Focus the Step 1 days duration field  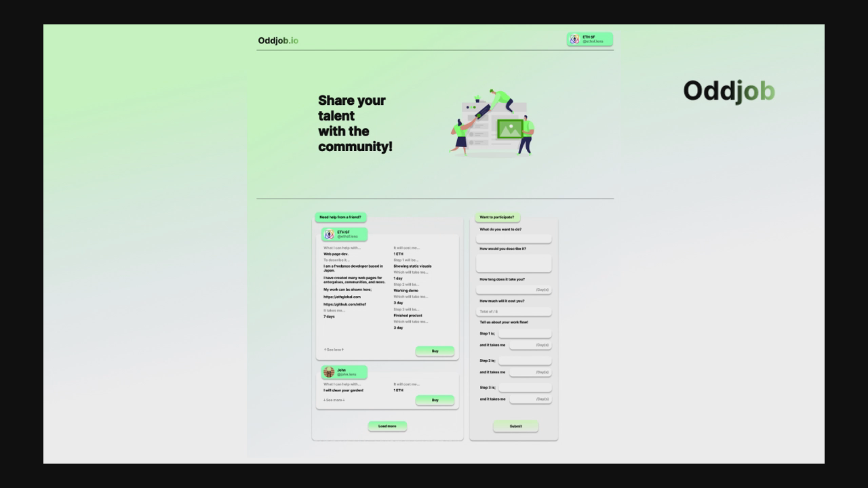coord(530,345)
